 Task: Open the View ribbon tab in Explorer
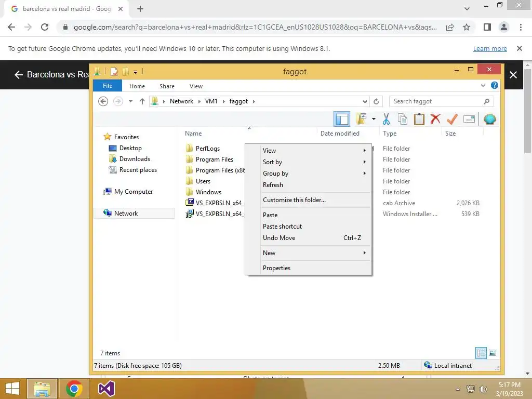(x=196, y=86)
